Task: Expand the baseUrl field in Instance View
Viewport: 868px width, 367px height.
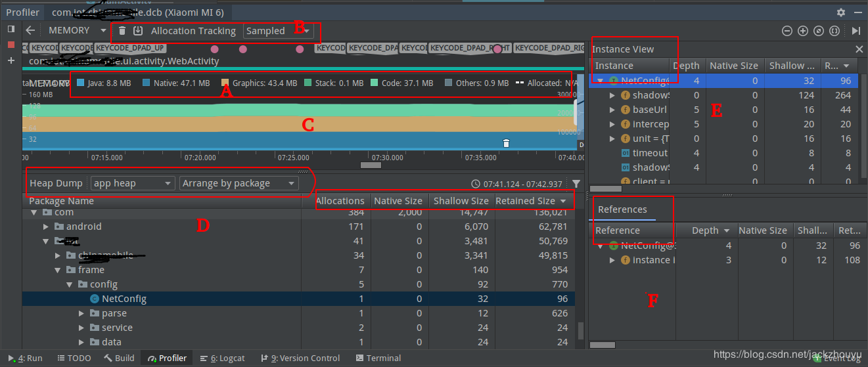Action: tap(612, 110)
